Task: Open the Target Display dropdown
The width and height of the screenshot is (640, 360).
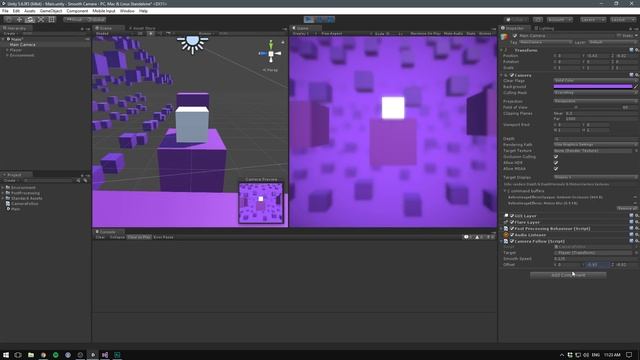Action: point(596,177)
